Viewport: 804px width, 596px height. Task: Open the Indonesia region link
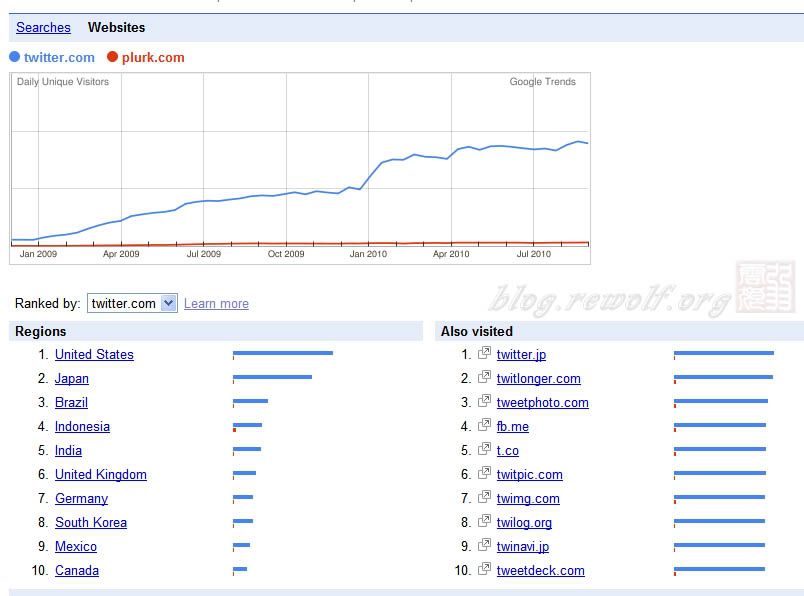click(x=82, y=426)
